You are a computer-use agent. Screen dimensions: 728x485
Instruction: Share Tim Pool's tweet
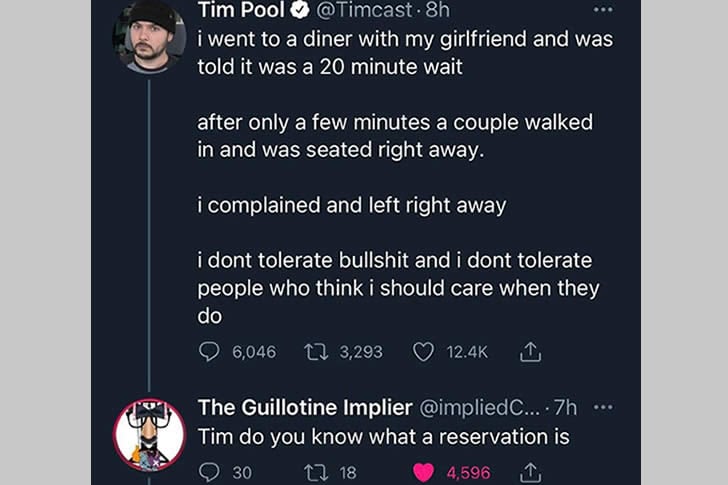click(x=531, y=352)
